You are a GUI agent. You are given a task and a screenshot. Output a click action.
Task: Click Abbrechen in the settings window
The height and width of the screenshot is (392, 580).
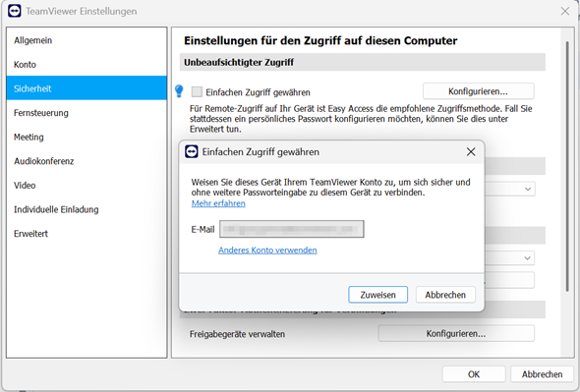tap(542, 374)
